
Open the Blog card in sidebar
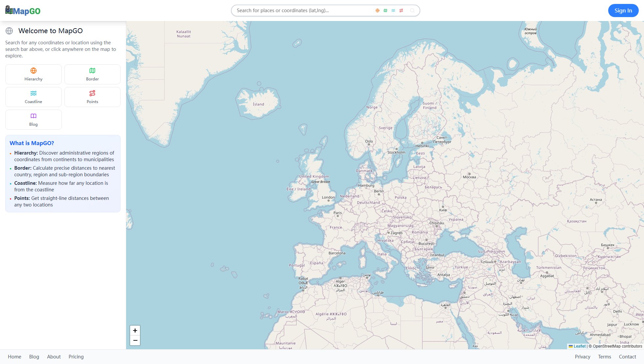pos(34,119)
